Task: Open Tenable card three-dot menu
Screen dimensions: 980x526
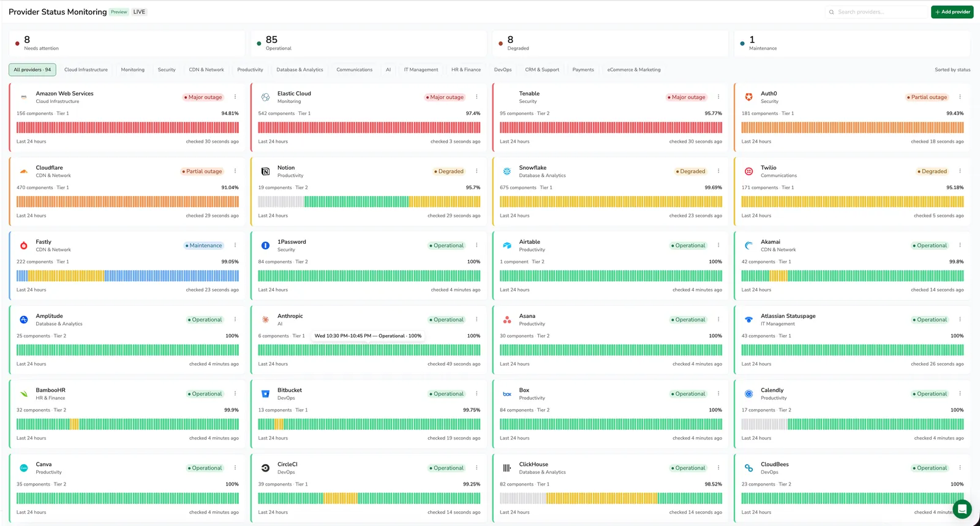Action: pos(718,97)
